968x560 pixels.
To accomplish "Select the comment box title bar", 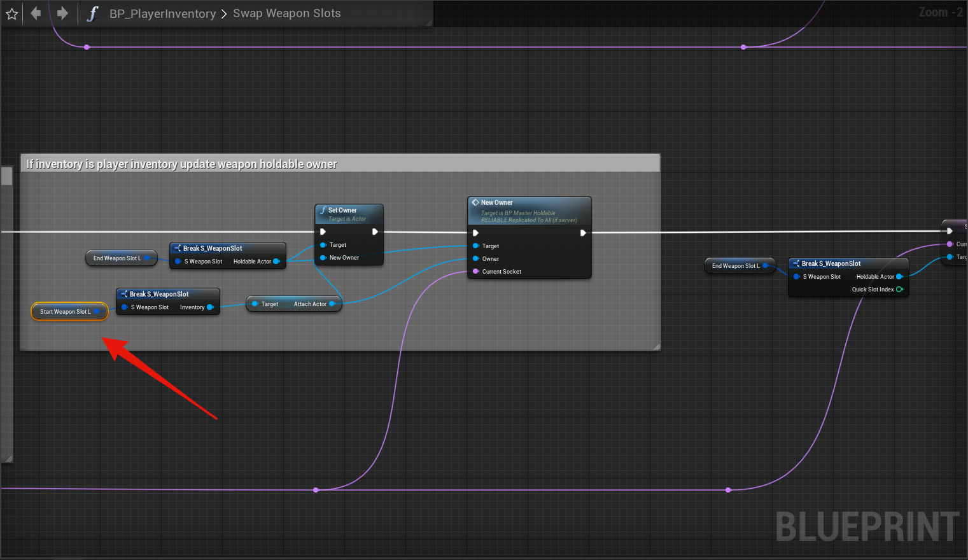I will point(340,164).
